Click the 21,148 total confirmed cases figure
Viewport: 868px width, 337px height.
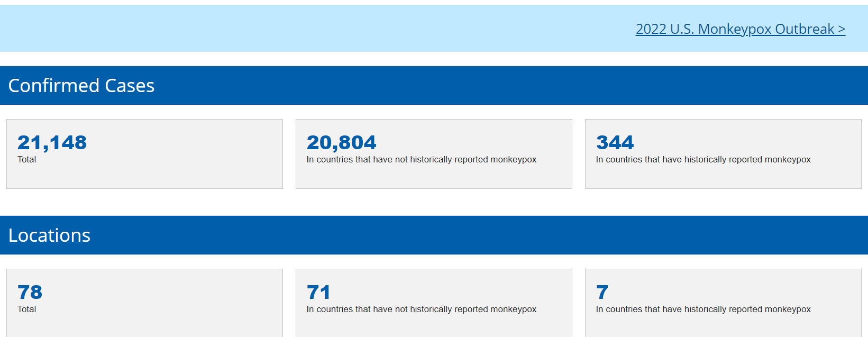coord(52,142)
